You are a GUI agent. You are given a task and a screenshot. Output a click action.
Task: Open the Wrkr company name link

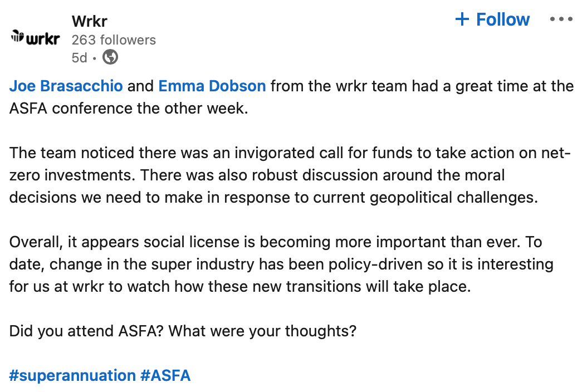pyautogui.click(x=90, y=21)
